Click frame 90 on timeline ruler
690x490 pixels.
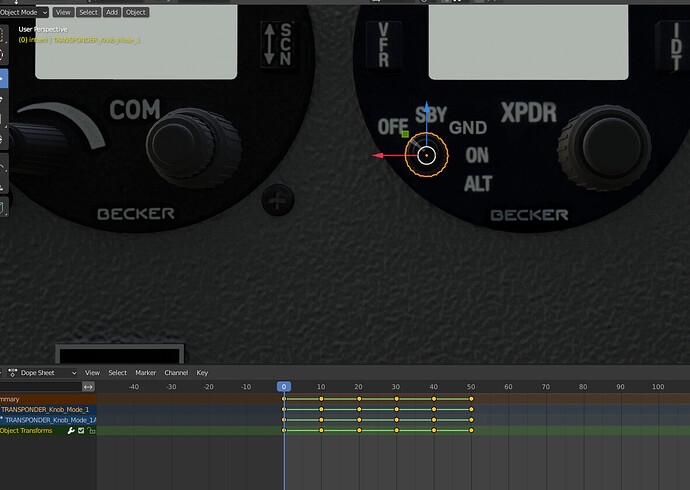(620, 387)
